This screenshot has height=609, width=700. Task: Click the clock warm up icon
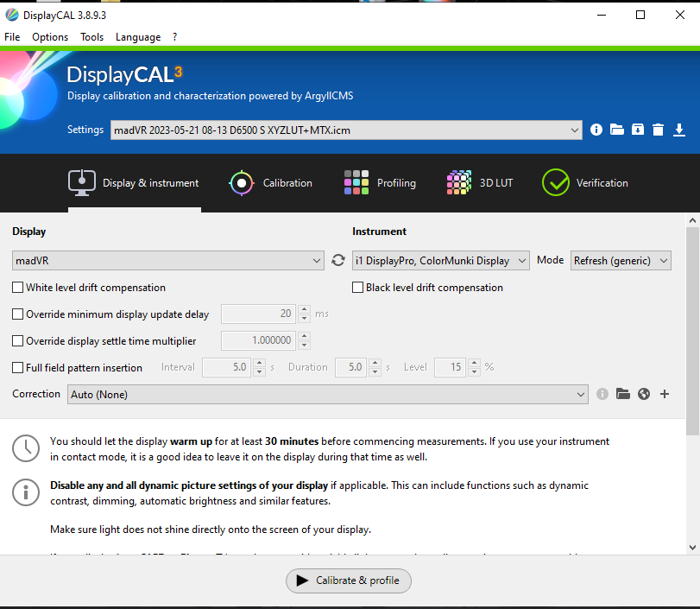coord(26,448)
